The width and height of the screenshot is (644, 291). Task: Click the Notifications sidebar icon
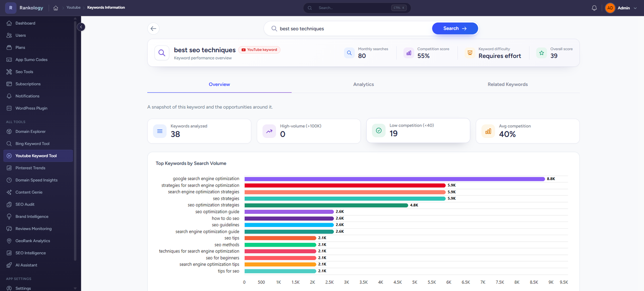tap(9, 96)
